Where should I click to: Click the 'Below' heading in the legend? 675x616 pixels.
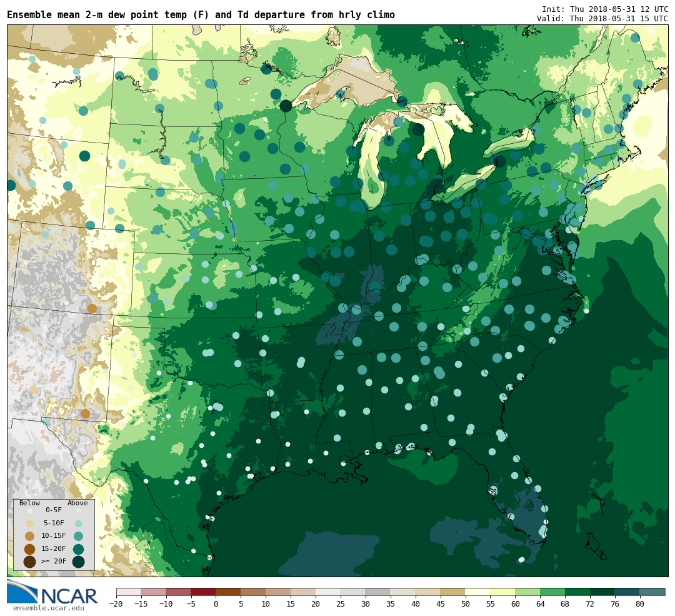tap(30, 503)
